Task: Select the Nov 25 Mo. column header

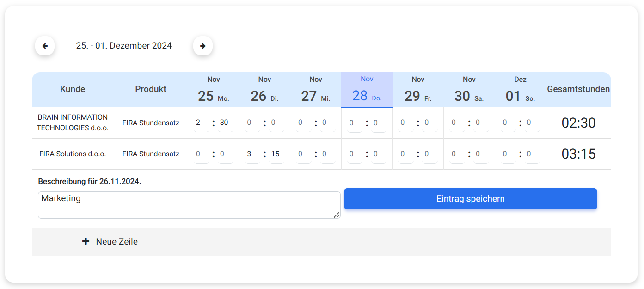Action: (x=214, y=90)
